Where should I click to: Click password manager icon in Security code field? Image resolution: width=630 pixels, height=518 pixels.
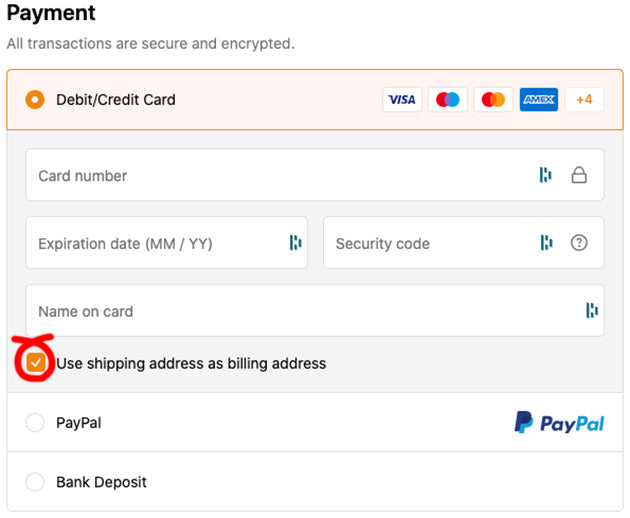pyautogui.click(x=545, y=243)
